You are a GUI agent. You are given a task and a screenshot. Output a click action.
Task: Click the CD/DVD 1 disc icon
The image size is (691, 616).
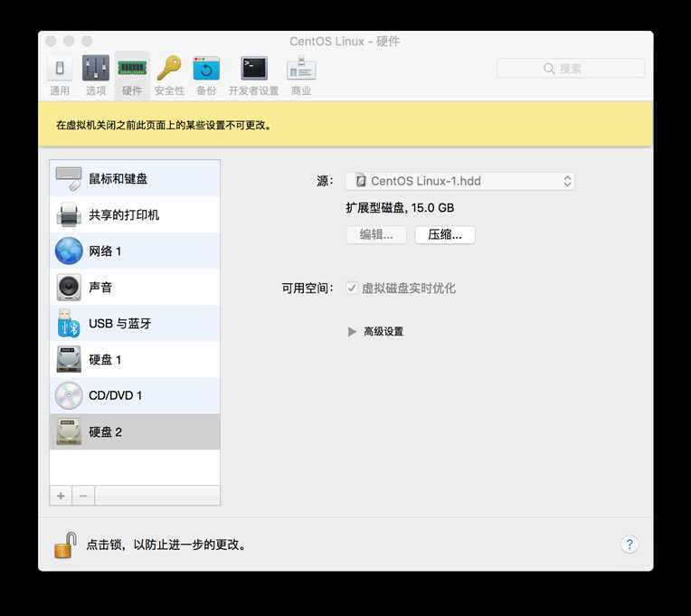(x=69, y=395)
